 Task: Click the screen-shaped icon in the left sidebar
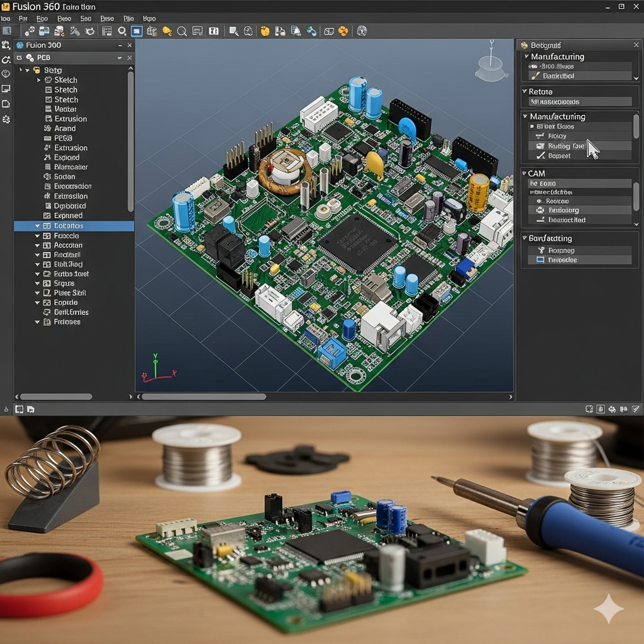(6, 89)
